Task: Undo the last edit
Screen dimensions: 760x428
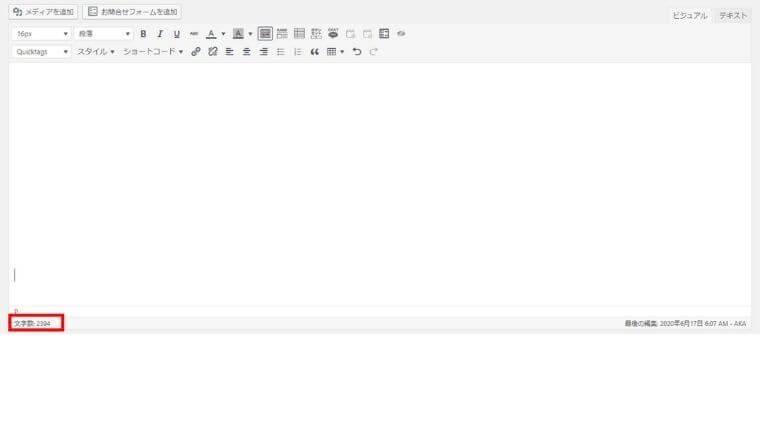Action: (357, 51)
